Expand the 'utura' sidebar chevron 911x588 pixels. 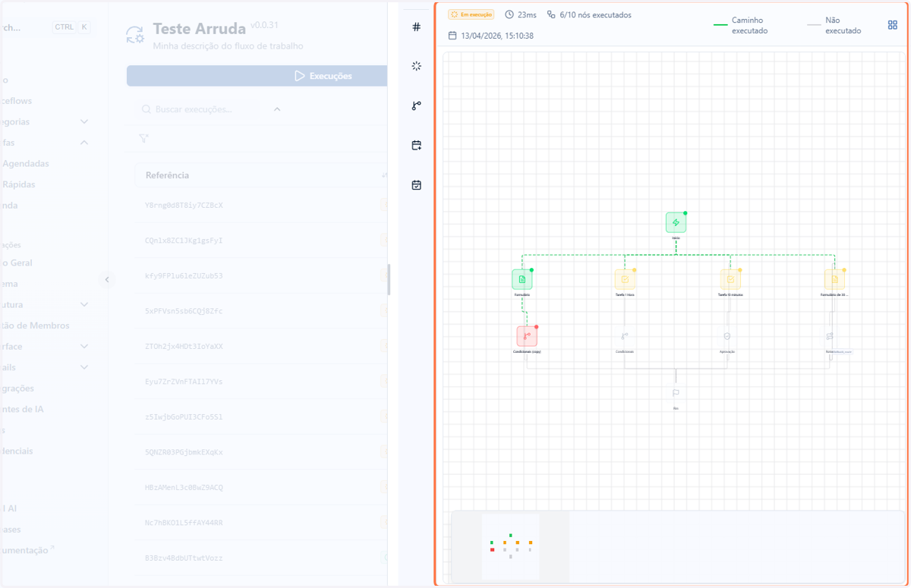point(84,304)
